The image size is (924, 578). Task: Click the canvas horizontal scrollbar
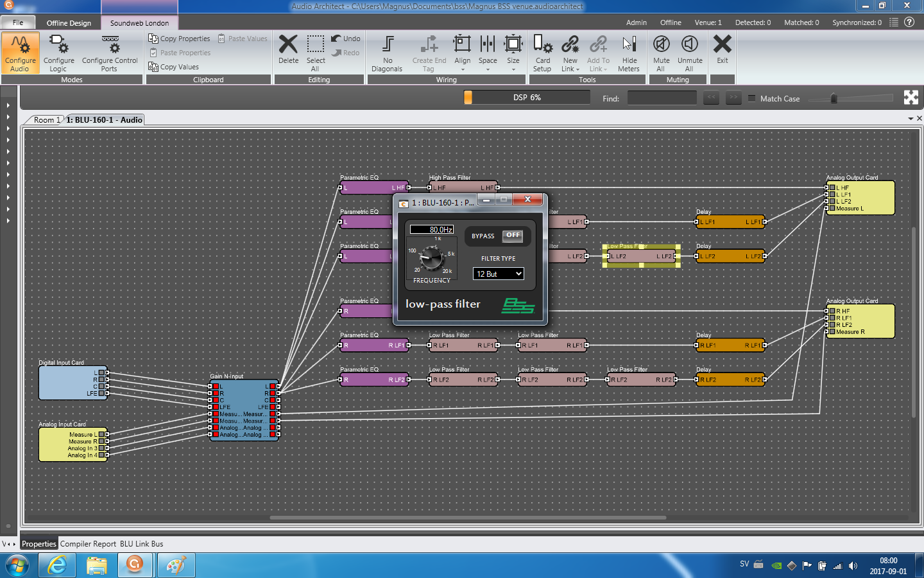(468, 518)
